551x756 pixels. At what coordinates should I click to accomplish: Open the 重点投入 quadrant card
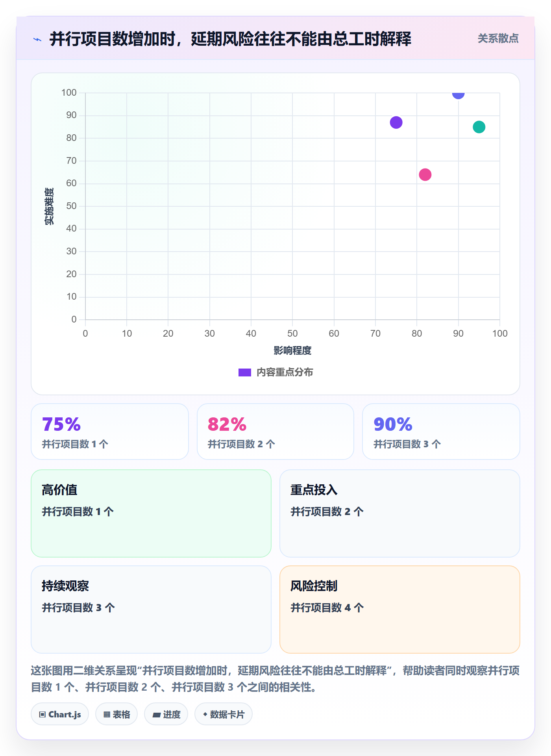click(x=400, y=513)
